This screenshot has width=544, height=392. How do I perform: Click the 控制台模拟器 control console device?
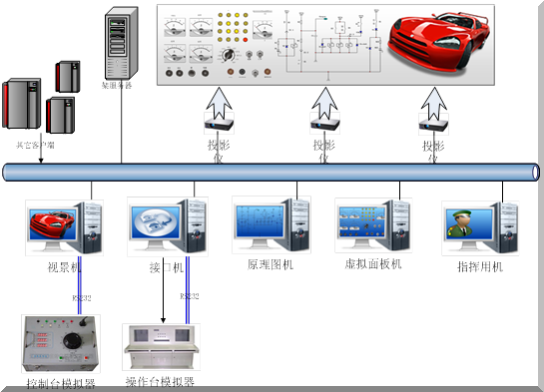coord(61,344)
